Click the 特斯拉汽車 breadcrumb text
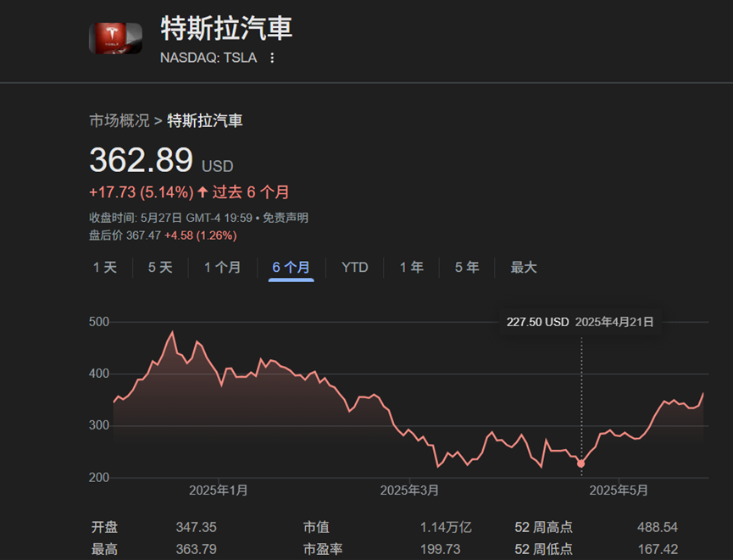The image size is (733, 560). click(205, 120)
